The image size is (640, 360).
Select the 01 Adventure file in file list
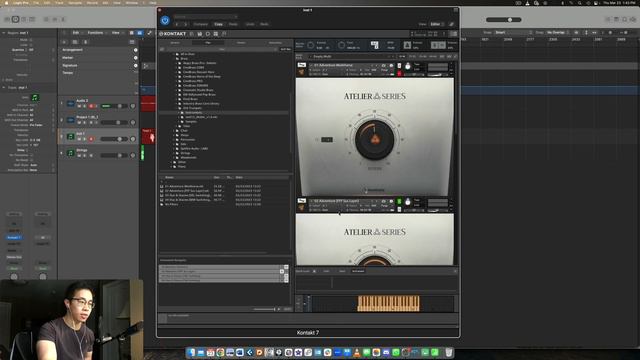tap(184, 187)
